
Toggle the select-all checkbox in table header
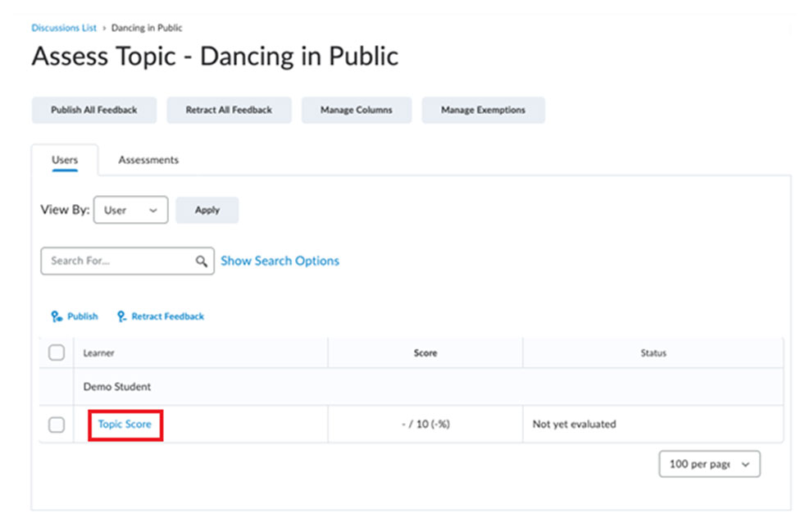coord(57,353)
